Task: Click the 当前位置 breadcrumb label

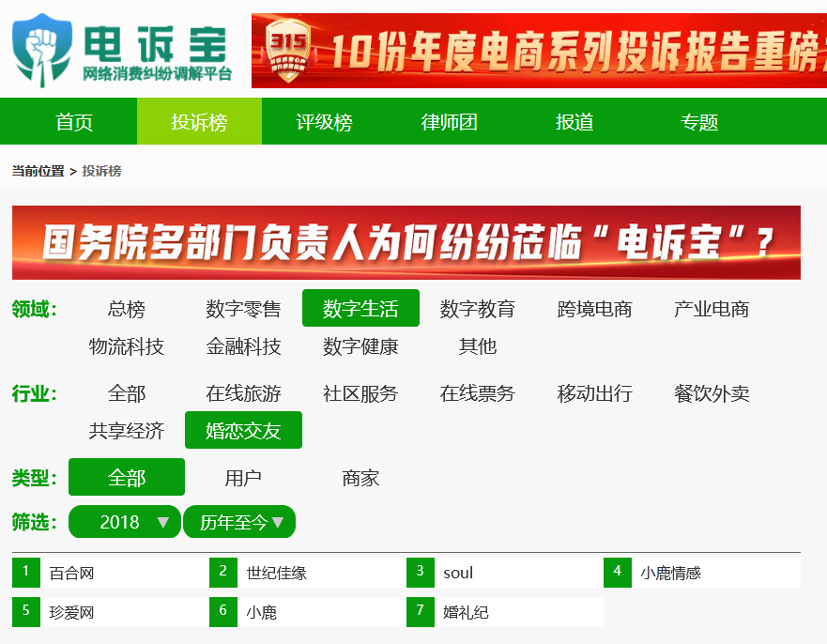Action: (x=38, y=171)
